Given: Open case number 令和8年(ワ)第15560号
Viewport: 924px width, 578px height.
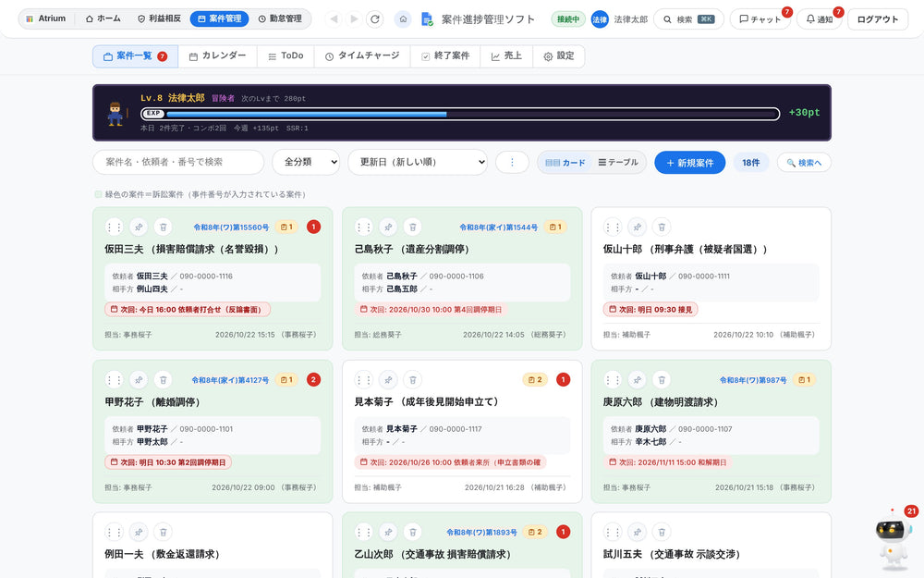Looking at the screenshot, I should tap(231, 228).
